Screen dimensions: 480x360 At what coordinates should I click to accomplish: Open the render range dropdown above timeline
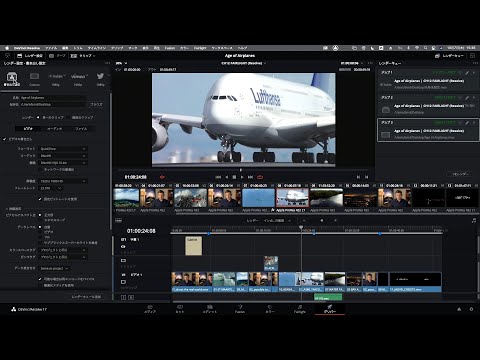pyautogui.click(x=277, y=220)
